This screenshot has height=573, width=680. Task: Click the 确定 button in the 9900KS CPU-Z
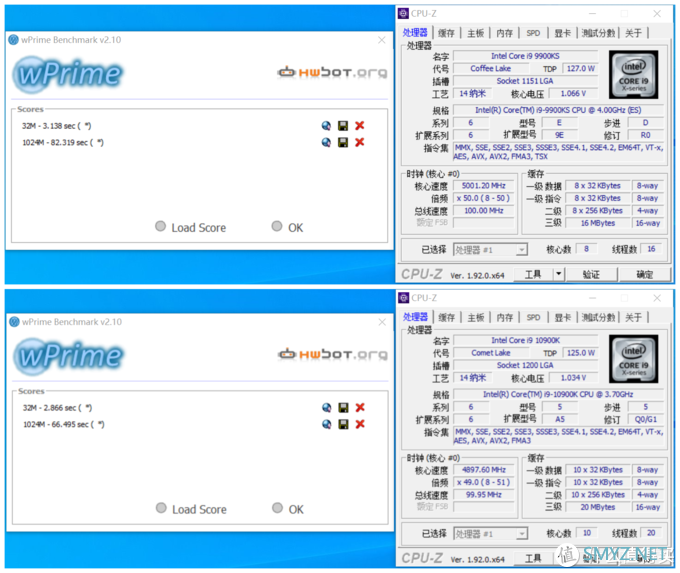644,274
